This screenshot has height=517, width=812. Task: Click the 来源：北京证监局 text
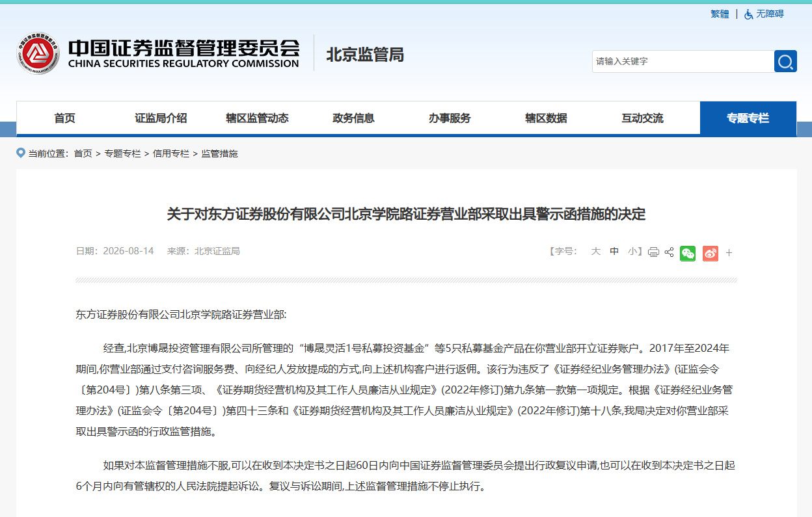(204, 251)
